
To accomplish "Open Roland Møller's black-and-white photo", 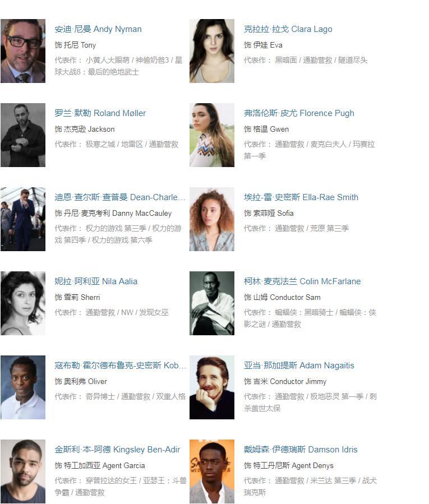I will point(23,135).
